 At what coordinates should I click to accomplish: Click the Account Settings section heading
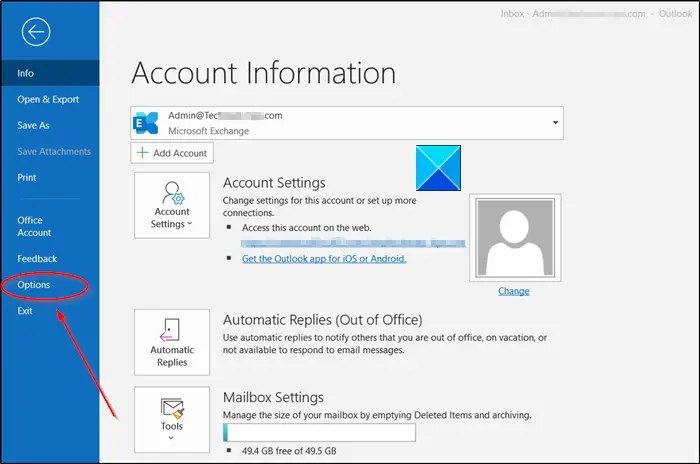pyautogui.click(x=274, y=183)
